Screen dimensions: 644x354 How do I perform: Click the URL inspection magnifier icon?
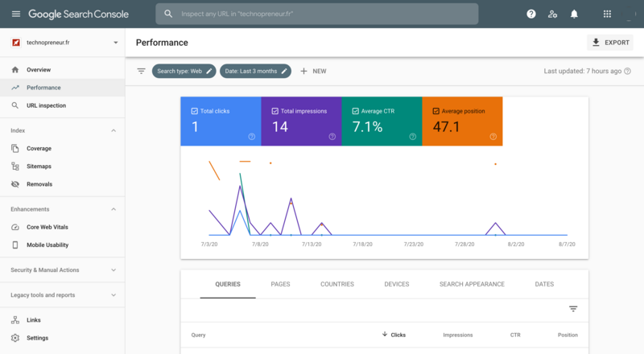[x=15, y=105]
